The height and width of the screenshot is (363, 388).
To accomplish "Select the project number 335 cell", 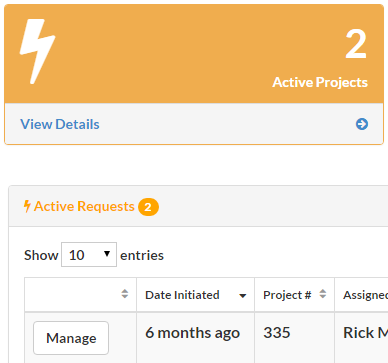I will coord(277,333).
